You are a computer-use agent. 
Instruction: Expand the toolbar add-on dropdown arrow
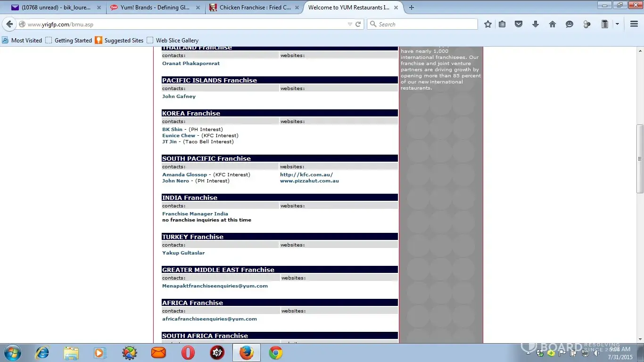tap(617, 25)
